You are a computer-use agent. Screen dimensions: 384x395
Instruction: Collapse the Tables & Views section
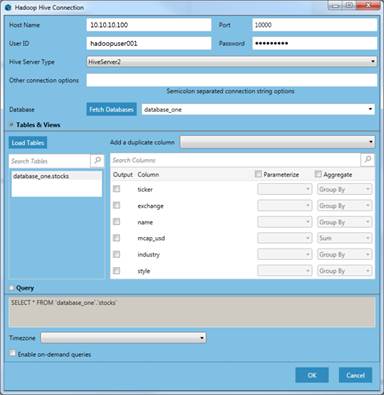12,125
